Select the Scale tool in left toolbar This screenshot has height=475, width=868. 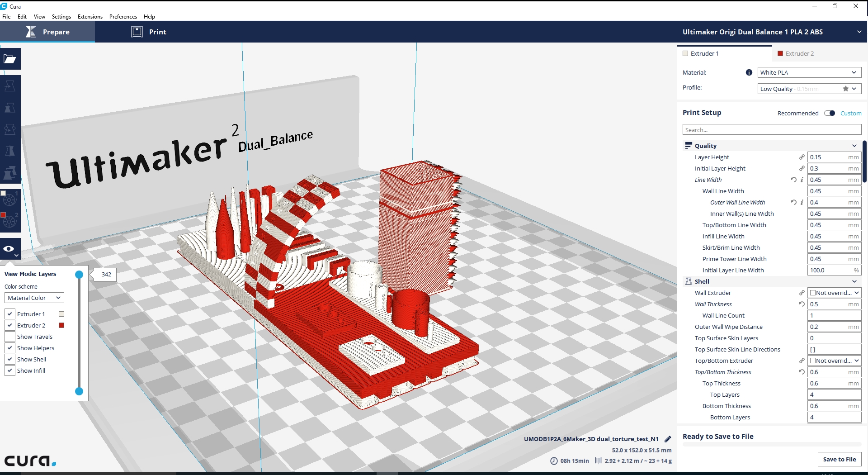[x=10, y=107]
